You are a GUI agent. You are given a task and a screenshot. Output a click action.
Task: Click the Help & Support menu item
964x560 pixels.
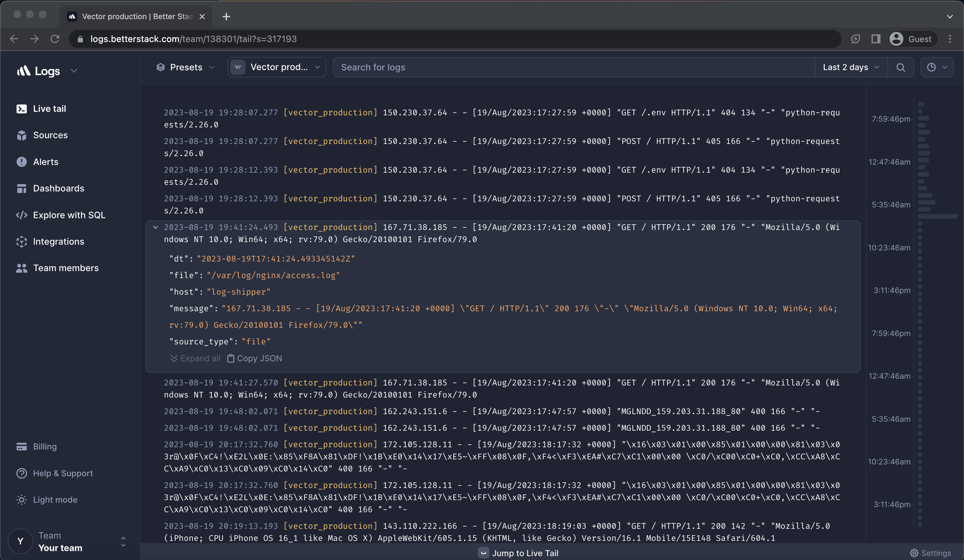click(x=63, y=473)
